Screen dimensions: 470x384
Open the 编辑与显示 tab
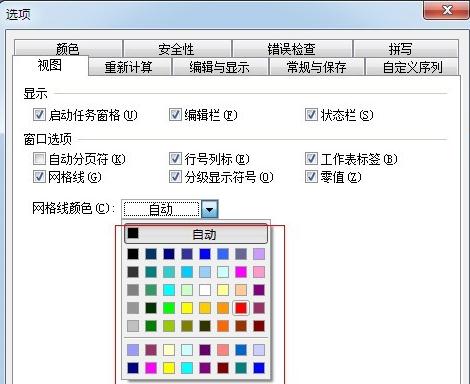click(x=220, y=67)
